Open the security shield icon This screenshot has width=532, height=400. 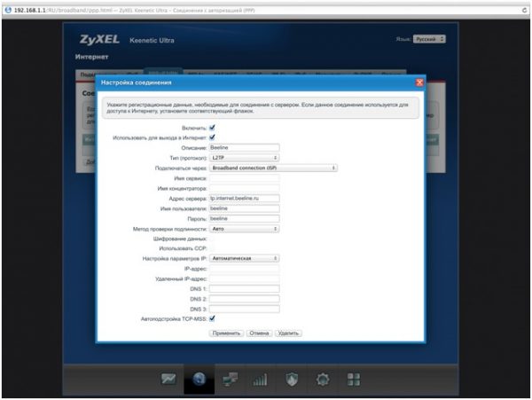292,380
